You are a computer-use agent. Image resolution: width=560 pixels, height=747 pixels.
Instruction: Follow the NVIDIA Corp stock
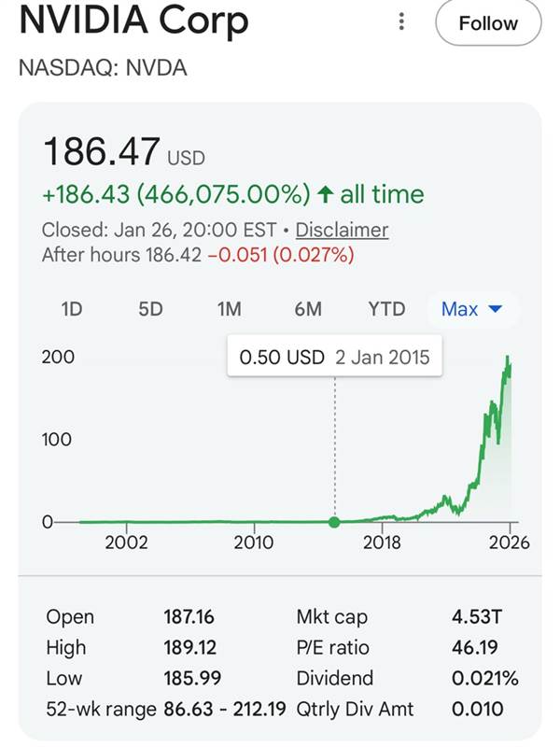(x=487, y=23)
